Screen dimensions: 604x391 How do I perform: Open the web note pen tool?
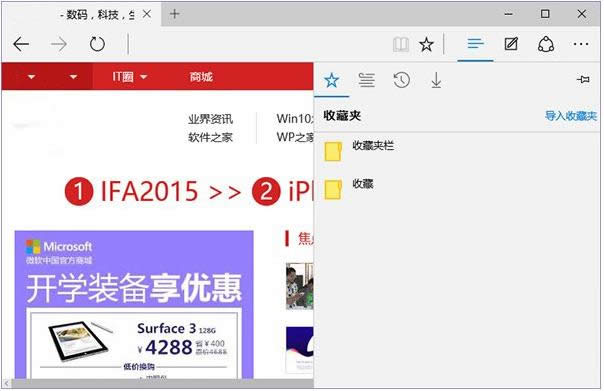511,44
